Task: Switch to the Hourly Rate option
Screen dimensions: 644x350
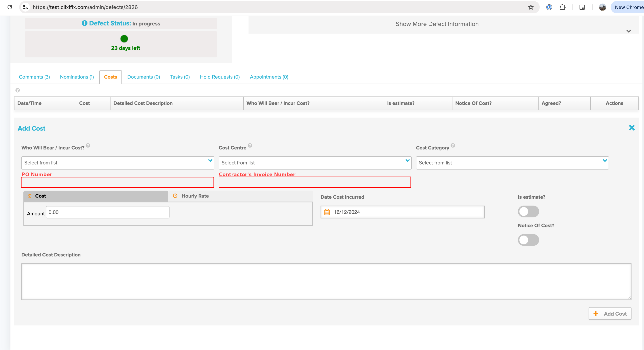Action: (195, 196)
